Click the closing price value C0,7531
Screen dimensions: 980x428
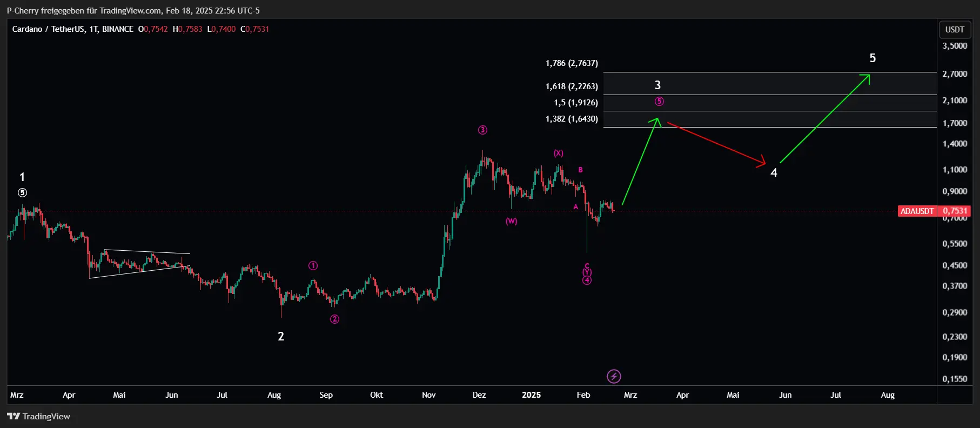pyautogui.click(x=254, y=29)
